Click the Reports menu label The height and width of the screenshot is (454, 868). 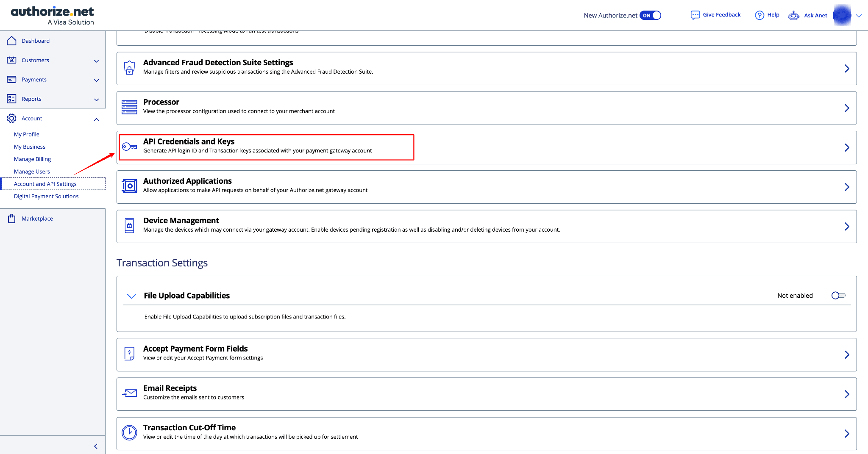pyautogui.click(x=31, y=99)
